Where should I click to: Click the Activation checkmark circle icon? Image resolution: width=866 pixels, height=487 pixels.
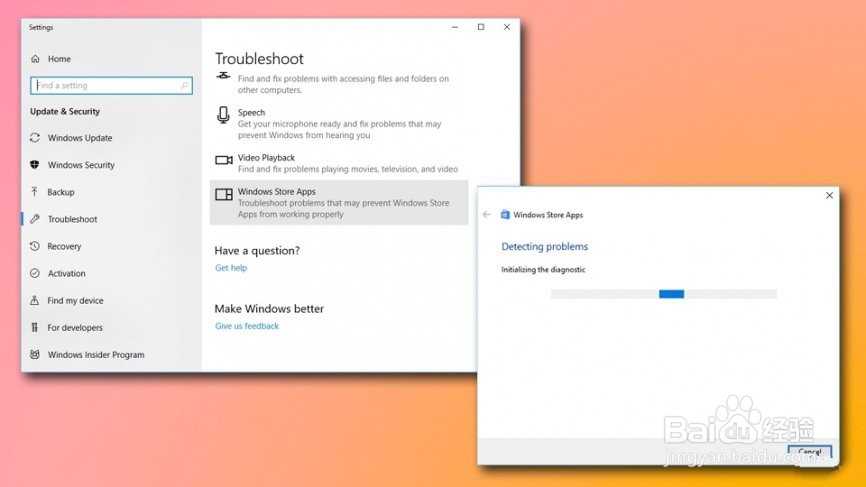point(35,273)
